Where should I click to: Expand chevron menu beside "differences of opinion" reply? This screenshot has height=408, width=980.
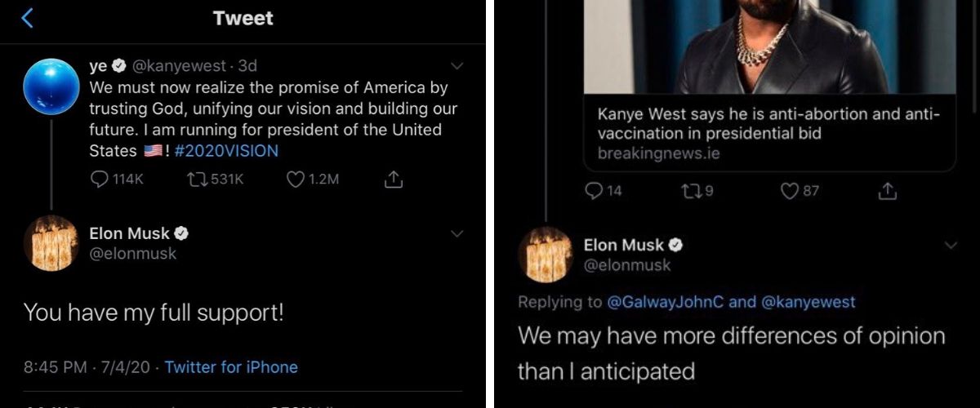point(951,245)
